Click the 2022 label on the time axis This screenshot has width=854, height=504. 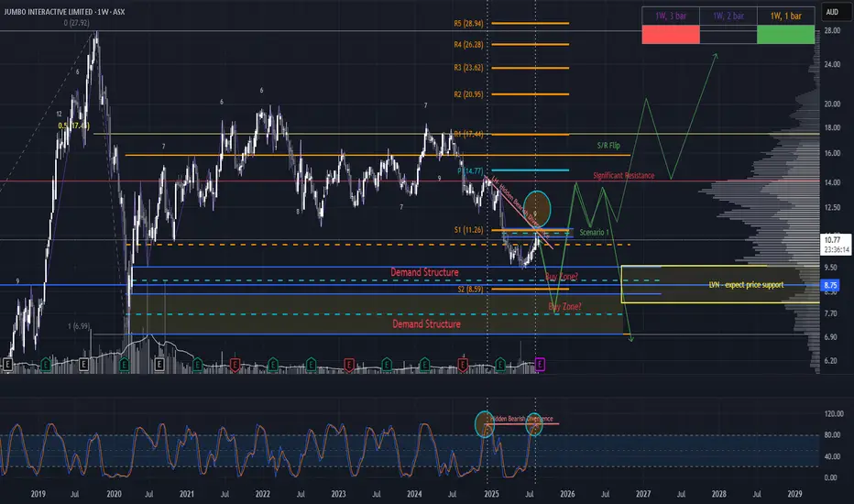point(262,494)
